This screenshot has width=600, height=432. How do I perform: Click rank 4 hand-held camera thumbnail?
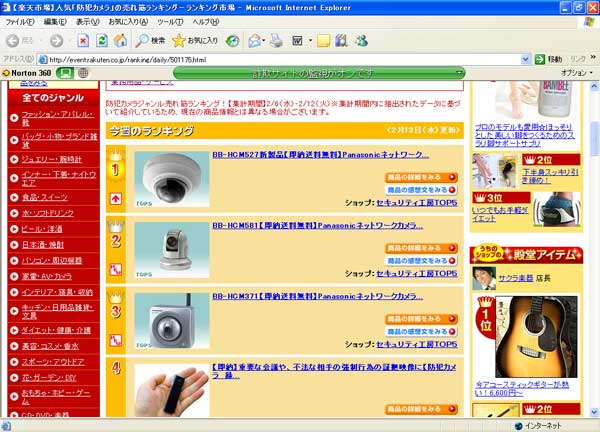pos(172,390)
